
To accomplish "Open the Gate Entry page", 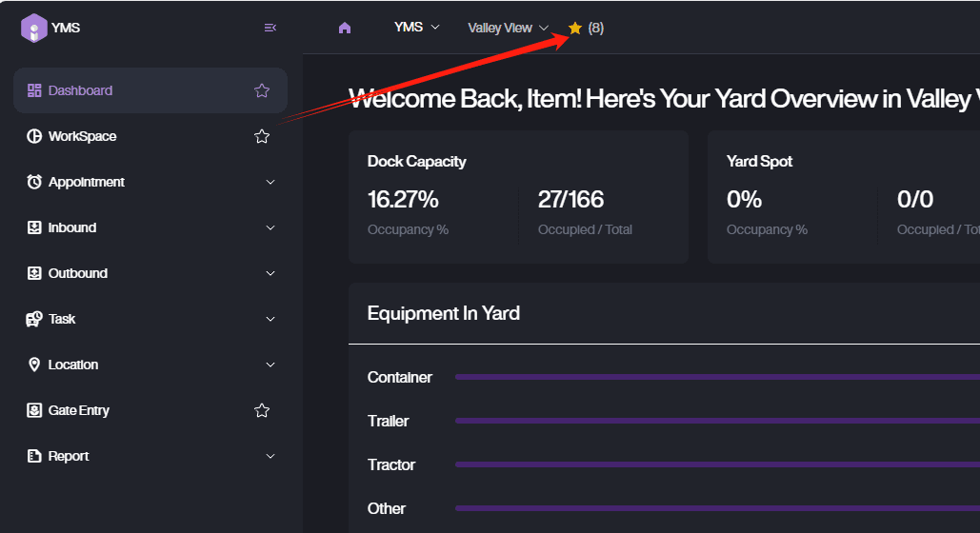I will click(x=79, y=410).
